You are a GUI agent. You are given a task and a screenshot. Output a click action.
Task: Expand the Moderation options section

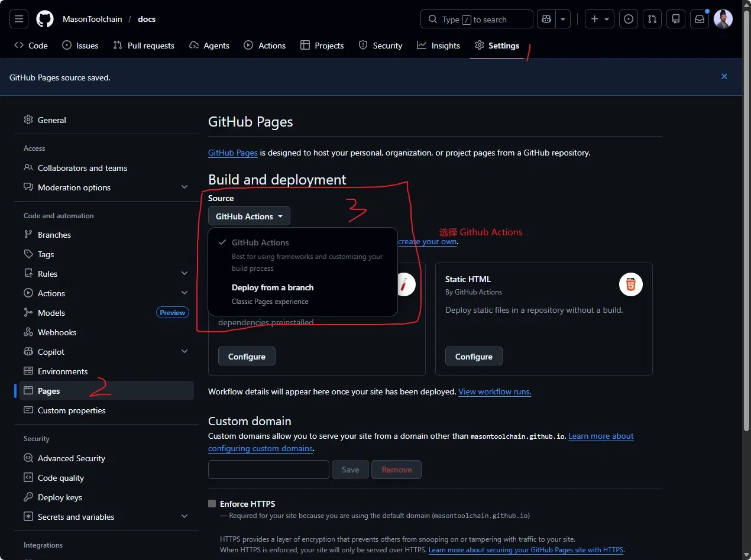pos(106,187)
